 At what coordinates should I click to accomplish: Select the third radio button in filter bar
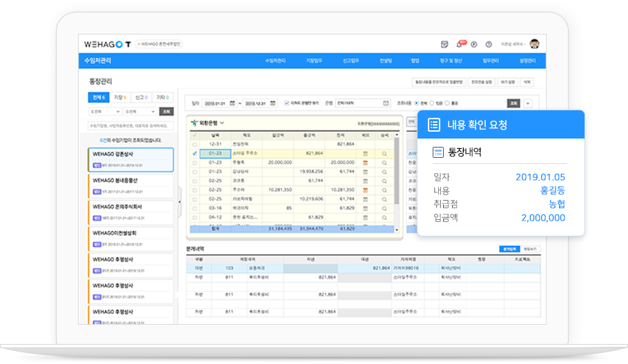[x=447, y=103]
